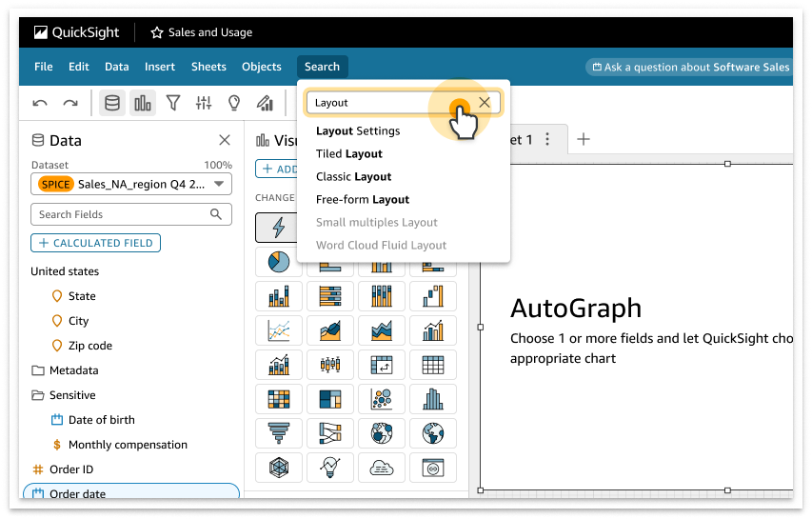This screenshot has height=519, width=812.
Task: Select the radar chart visual type
Action: (279, 468)
